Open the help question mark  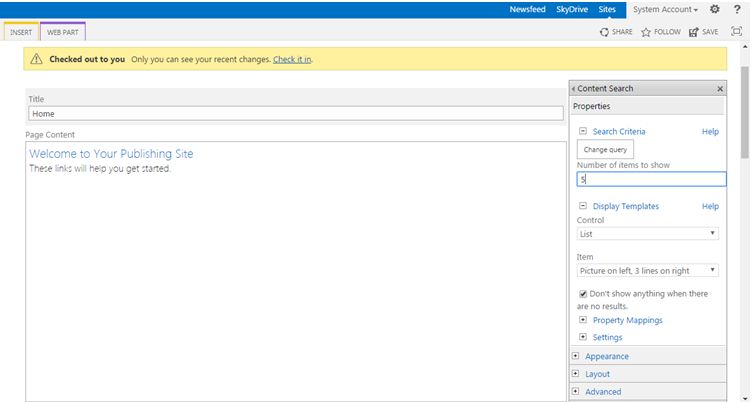737,9
